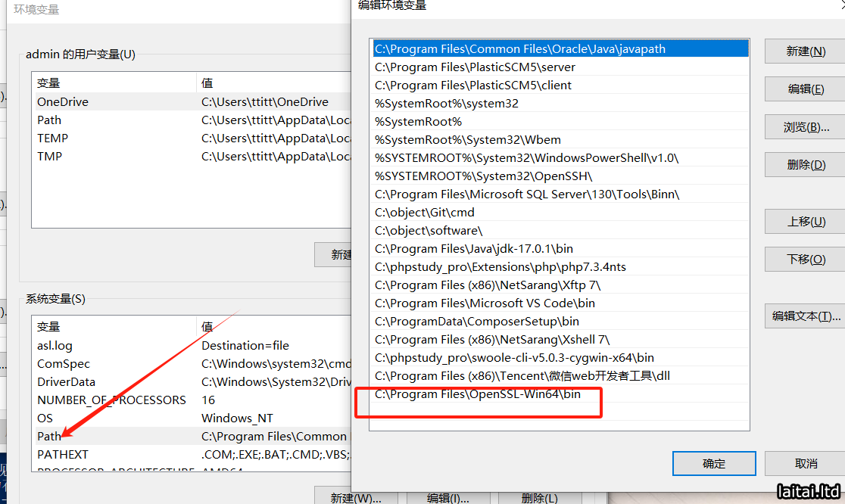Move entry down with 下移(O)

click(x=805, y=260)
